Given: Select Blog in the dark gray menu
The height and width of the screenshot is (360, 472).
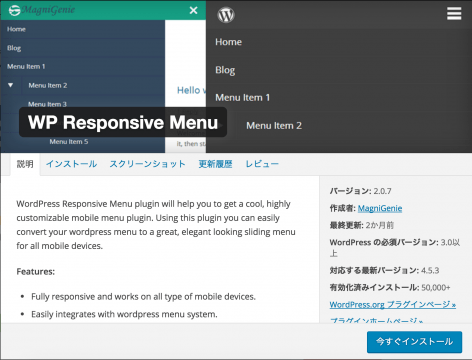Looking at the screenshot, I should (225, 70).
